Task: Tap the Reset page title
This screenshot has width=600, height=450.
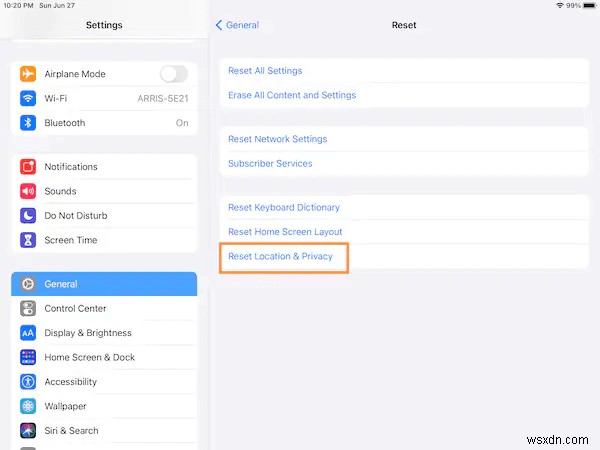Action: (404, 25)
